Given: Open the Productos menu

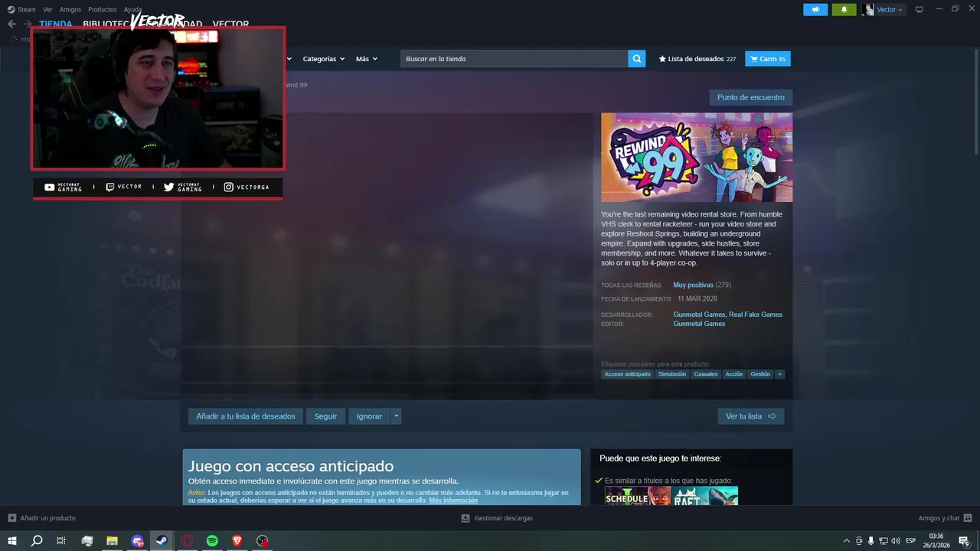Looking at the screenshot, I should click(103, 9).
